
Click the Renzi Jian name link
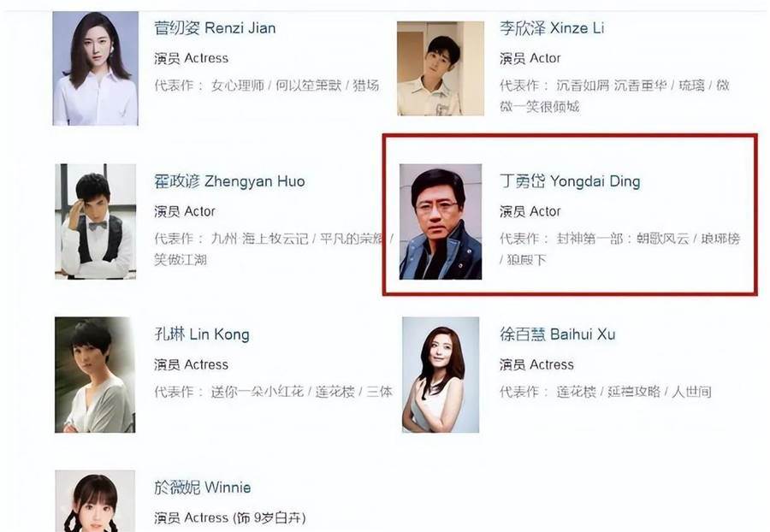tap(215, 28)
